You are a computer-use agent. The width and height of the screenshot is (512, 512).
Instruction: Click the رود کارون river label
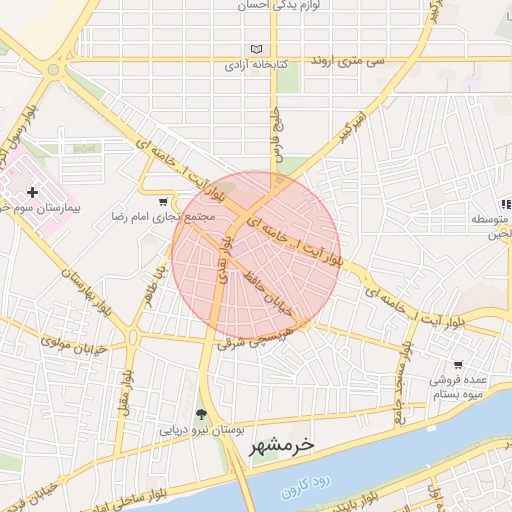click(305, 487)
